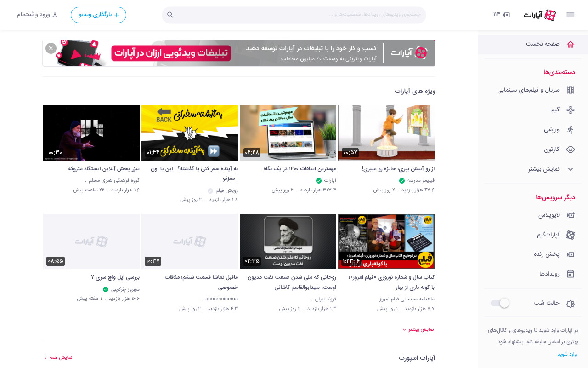588x368 pixels.
Task: Click the بارگذاری ویدیو upload button
Action: coord(98,15)
